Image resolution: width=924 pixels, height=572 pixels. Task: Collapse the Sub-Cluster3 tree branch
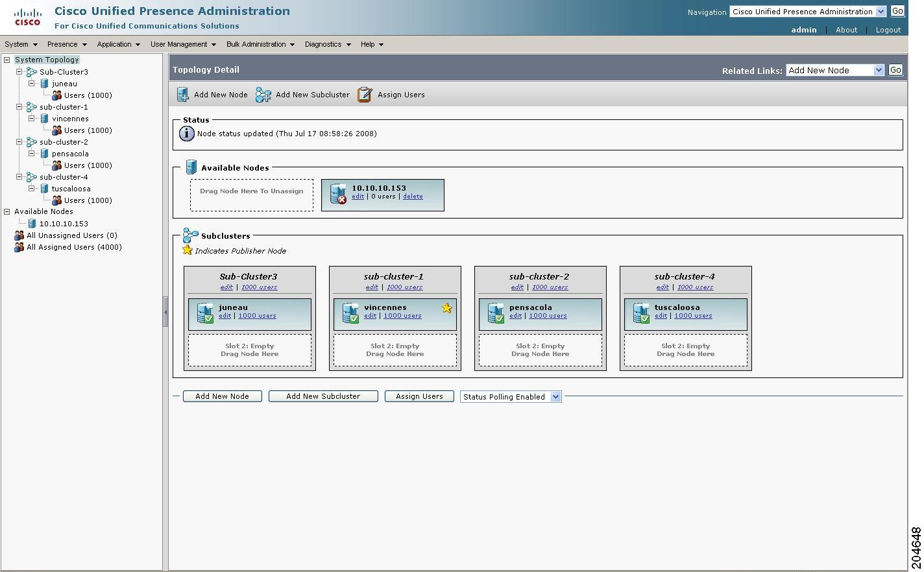(19, 72)
